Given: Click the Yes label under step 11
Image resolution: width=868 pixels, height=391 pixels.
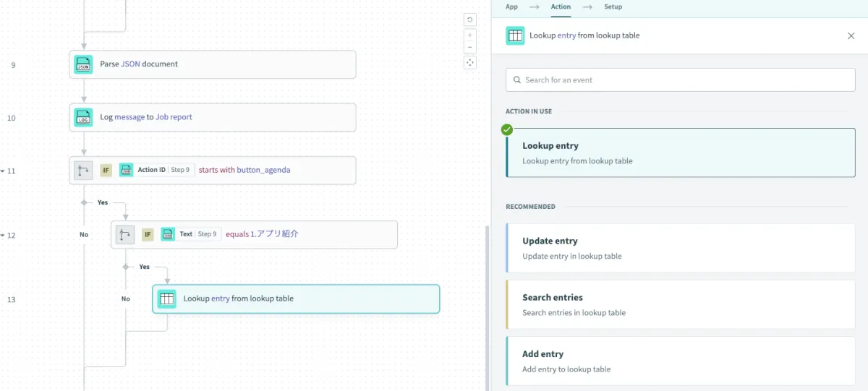Looking at the screenshot, I should pyautogui.click(x=103, y=202).
